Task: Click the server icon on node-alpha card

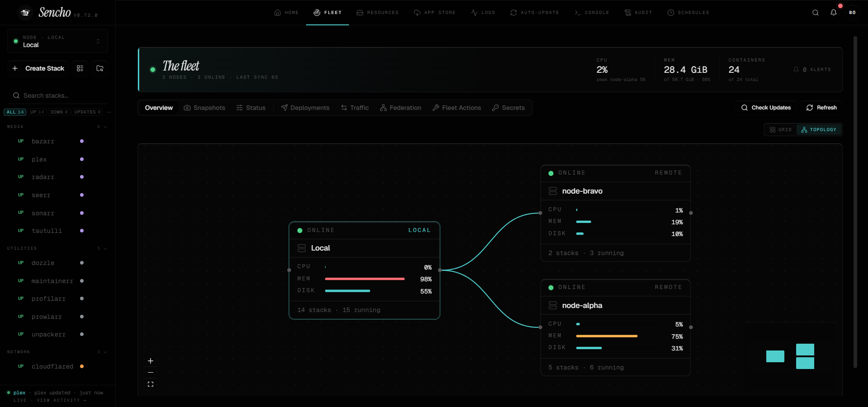Action: [552, 306]
